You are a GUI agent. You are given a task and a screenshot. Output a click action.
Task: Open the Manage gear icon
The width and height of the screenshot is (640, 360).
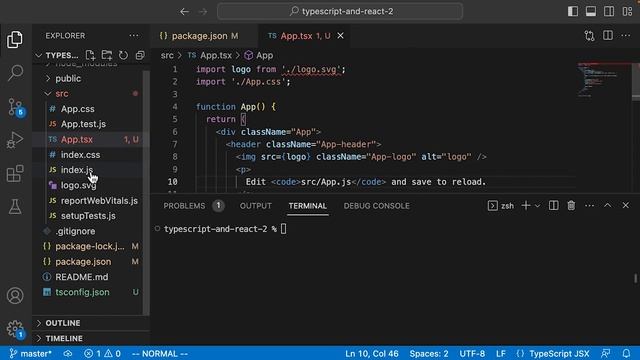16,329
